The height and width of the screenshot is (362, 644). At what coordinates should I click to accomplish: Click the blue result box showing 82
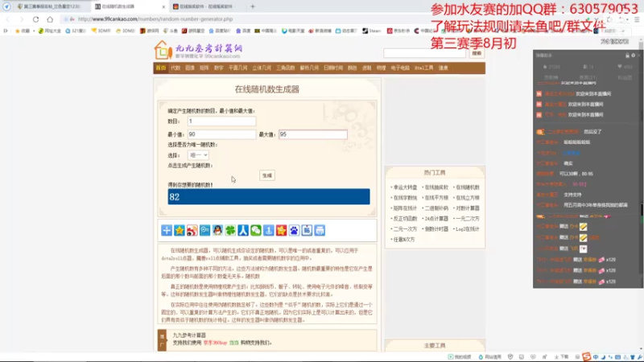(x=269, y=196)
